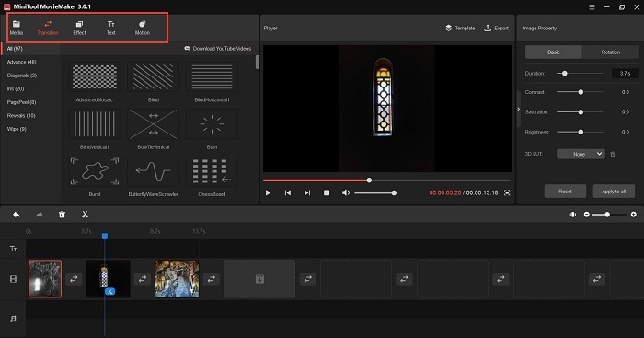Image resolution: width=644 pixels, height=338 pixels.
Task: Delete the selected clip from the timeline
Action: [x=62, y=215]
